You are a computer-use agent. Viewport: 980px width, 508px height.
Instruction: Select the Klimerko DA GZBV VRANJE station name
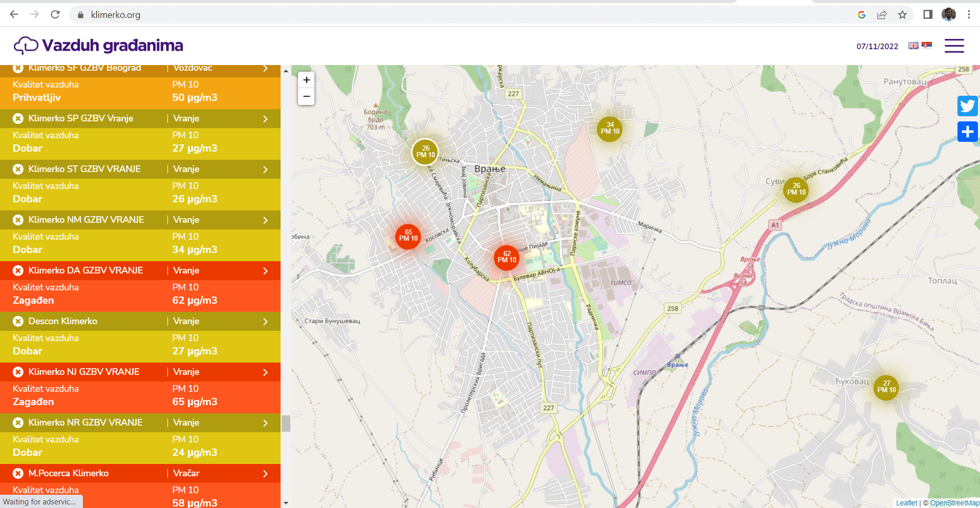tap(86, 270)
